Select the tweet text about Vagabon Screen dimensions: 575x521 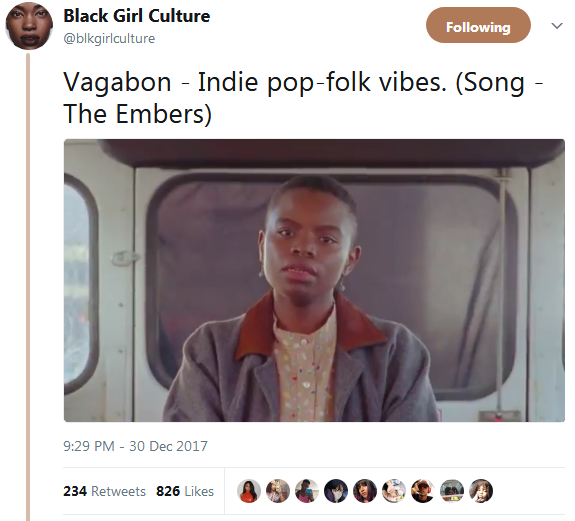(x=303, y=98)
